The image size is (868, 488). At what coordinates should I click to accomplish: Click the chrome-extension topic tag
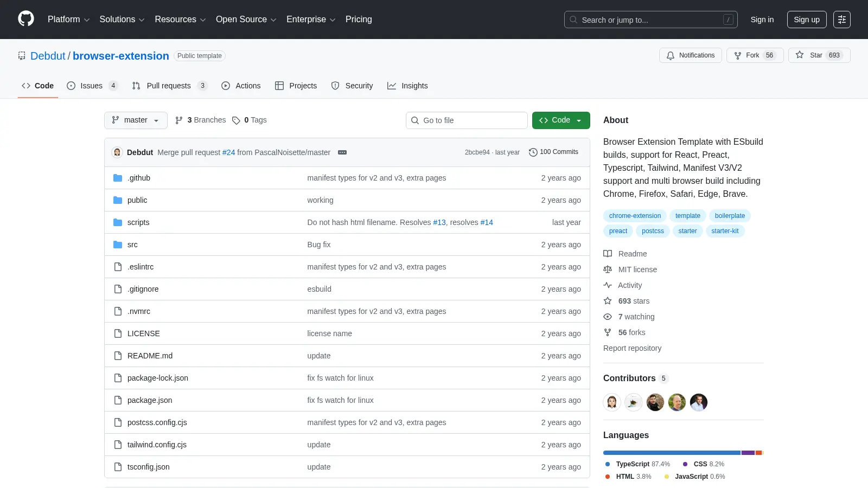(635, 216)
